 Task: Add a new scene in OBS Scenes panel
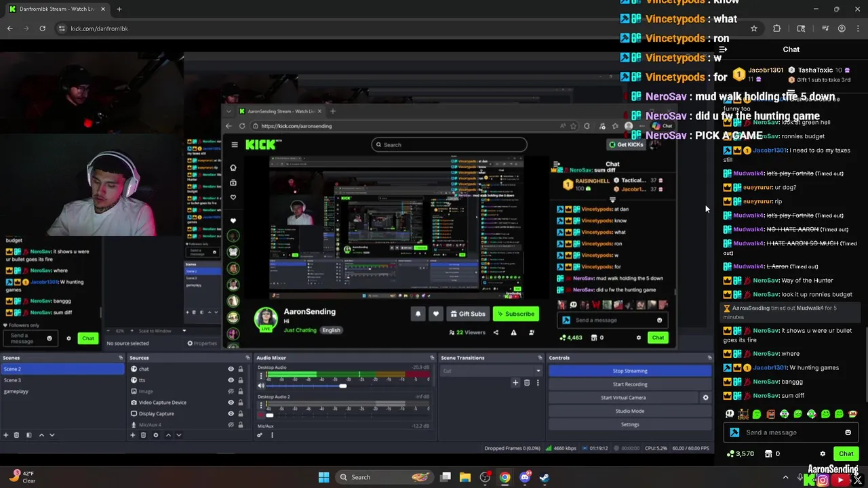6,435
